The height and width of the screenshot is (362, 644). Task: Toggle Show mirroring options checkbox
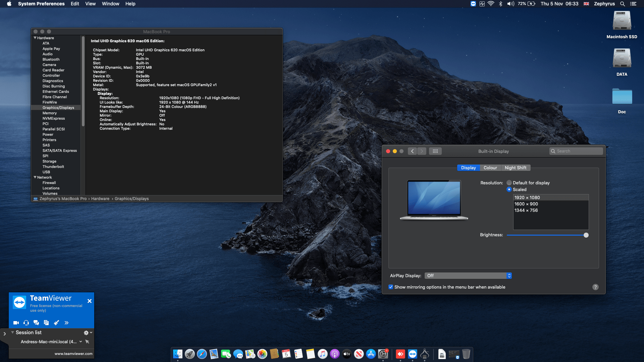point(391,287)
